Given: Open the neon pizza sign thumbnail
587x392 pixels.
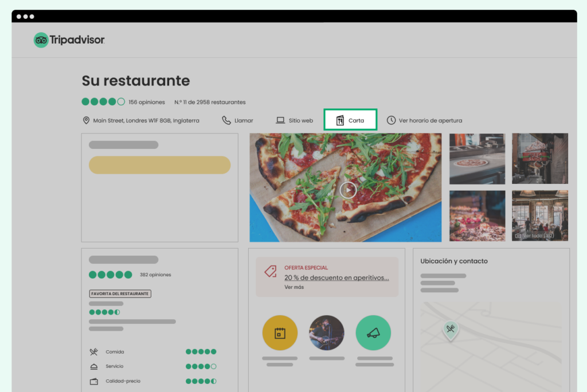Looking at the screenshot, I should click(540, 159).
